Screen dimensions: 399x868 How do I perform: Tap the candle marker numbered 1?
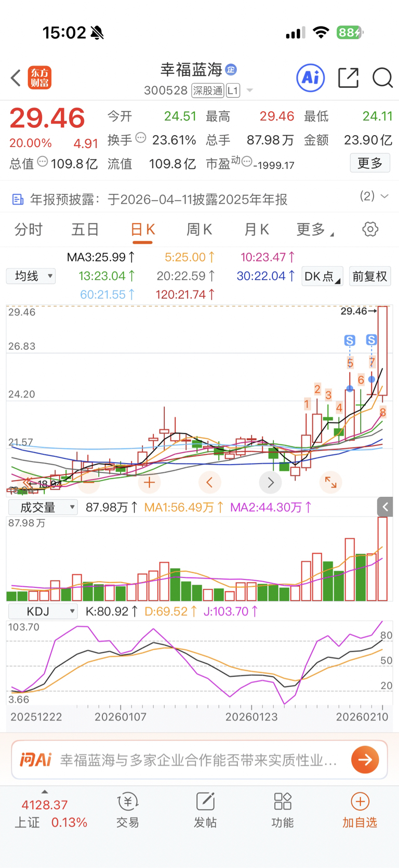pos(307,404)
